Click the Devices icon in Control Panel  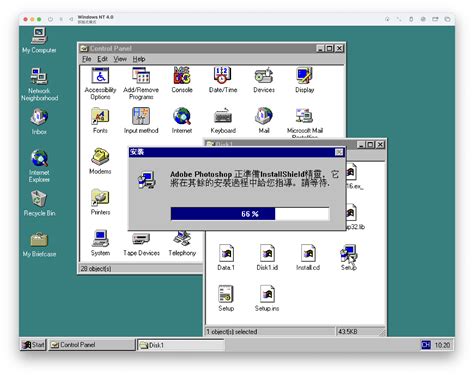(264, 80)
